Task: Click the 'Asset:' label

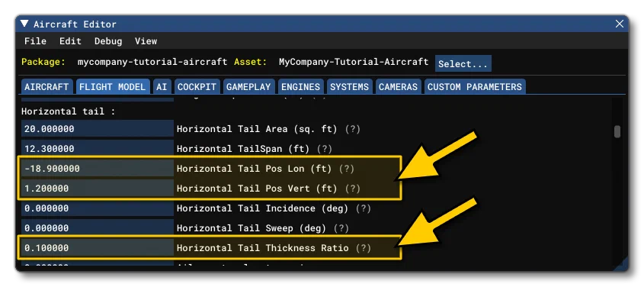Action: coord(251,62)
